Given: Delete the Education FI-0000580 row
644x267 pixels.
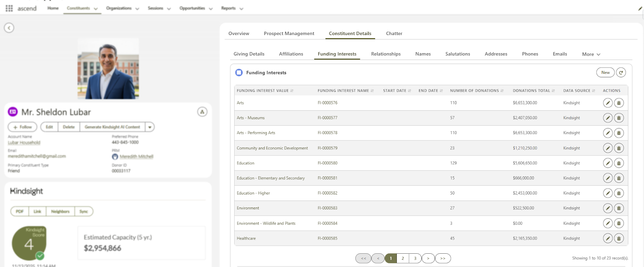Looking at the screenshot, I should coord(619,163).
